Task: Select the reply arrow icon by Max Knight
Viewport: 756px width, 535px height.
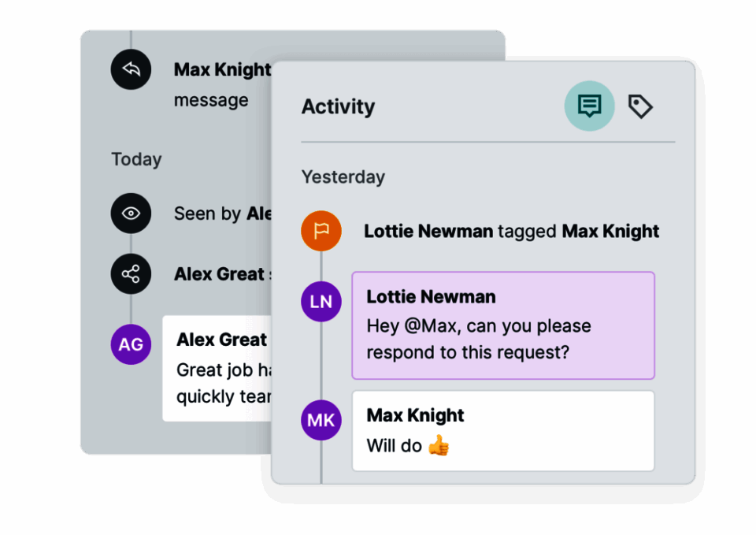Action: (131, 69)
